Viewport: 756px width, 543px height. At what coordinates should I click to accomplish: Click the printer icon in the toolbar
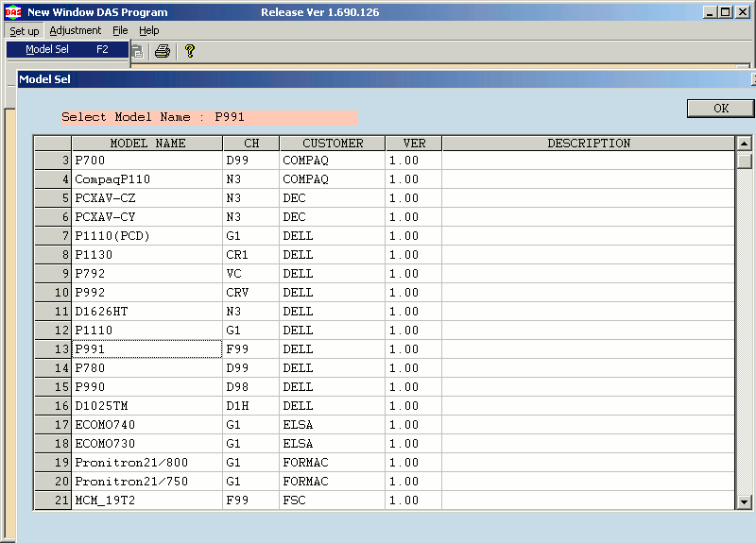pos(163,51)
